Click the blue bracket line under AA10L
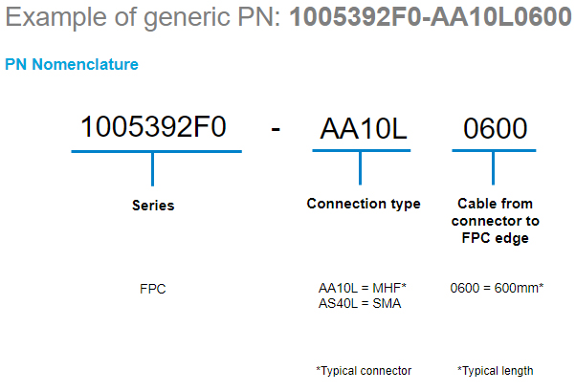Viewport: 576px width, 392px height. point(362,150)
